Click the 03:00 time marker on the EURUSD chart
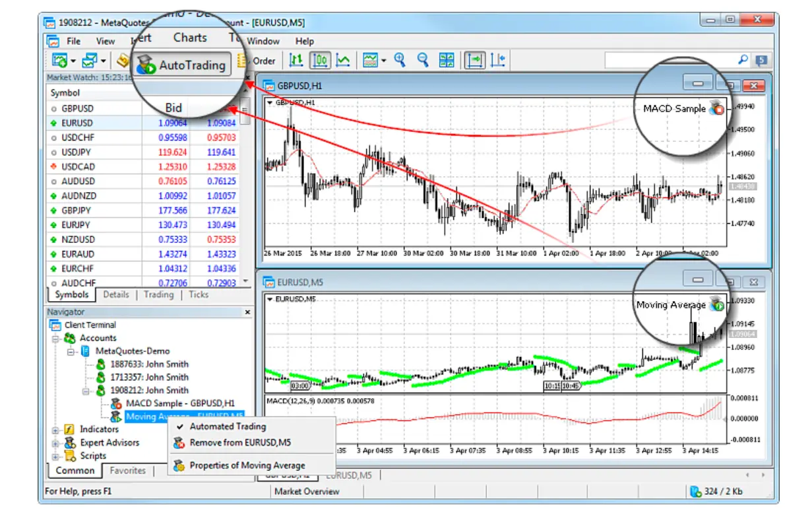 tap(300, 385)
